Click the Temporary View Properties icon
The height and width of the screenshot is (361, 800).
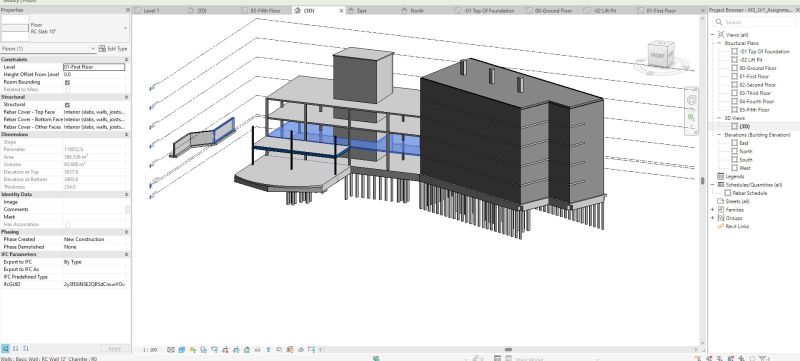click(x=279, y=350)
